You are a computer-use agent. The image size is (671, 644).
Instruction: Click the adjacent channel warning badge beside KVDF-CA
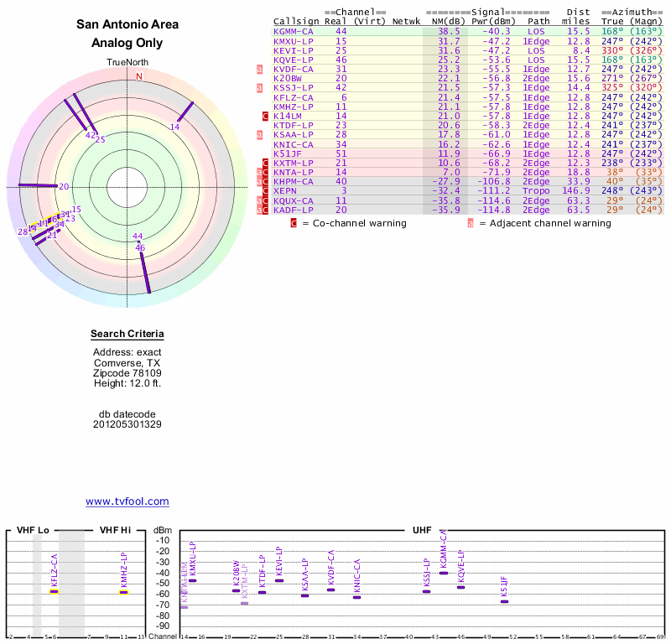pyautogui.click(x=260, y=69)
